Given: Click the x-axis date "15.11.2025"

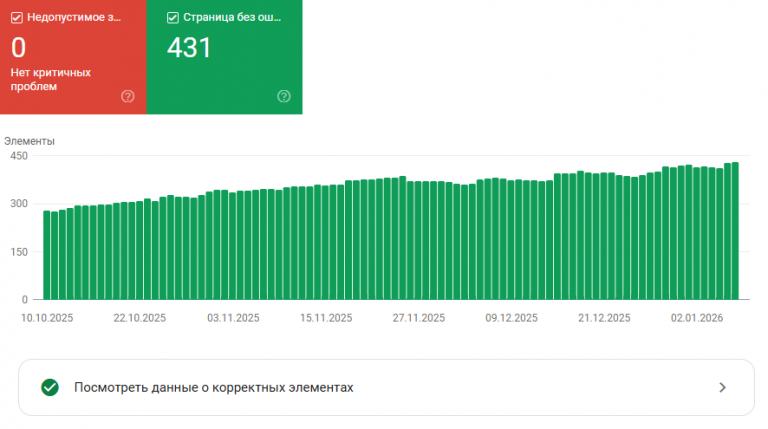Looking at the screenshot, I should pyautogui.click(x=326, y=318).
